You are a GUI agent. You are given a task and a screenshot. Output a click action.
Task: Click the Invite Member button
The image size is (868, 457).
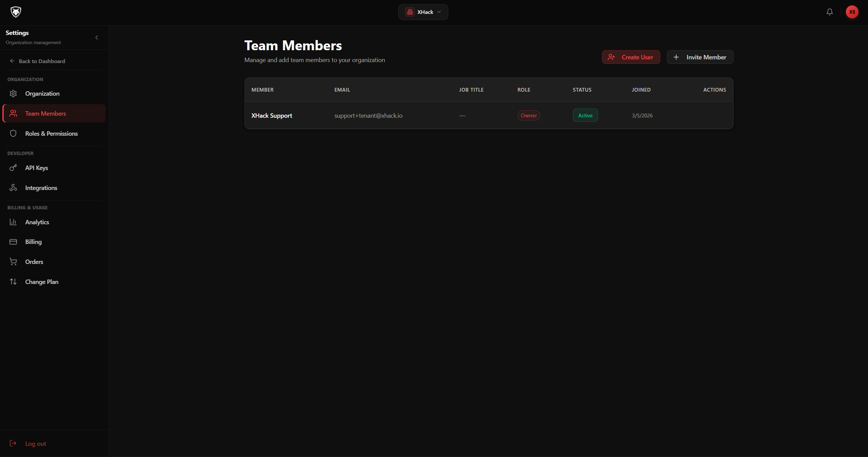coord(700,57)
